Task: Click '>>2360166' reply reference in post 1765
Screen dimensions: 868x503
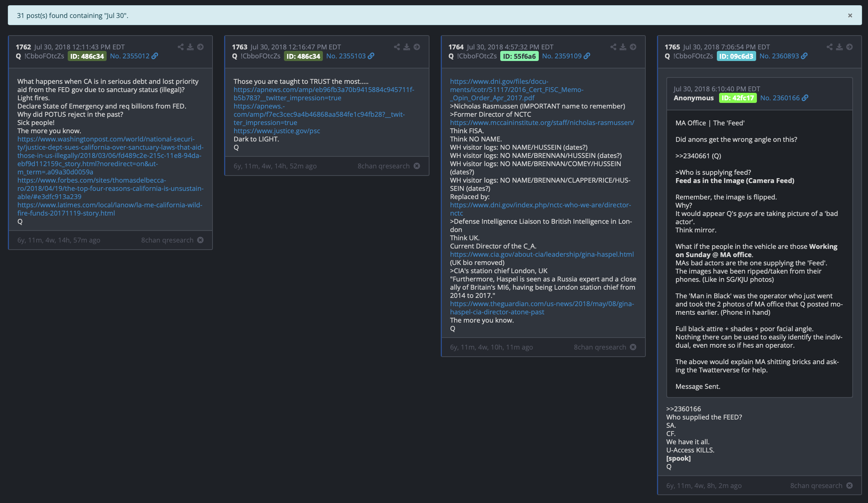Action: 684,409
